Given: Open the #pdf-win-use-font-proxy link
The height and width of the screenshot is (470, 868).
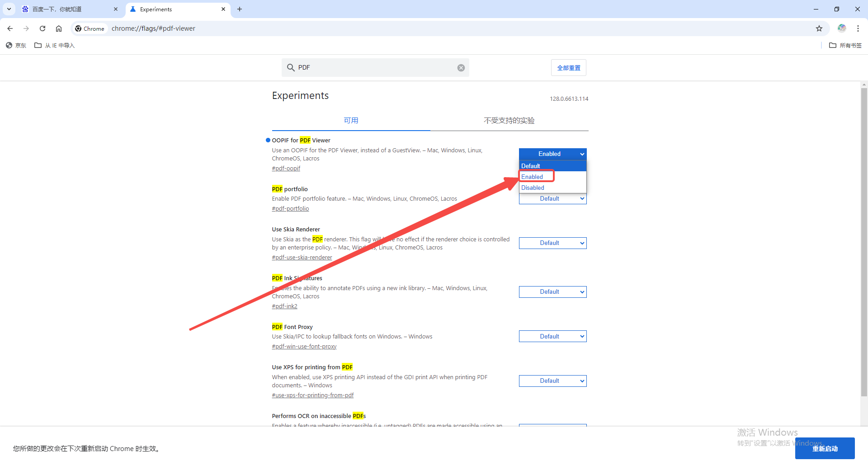Looking at the screenshot, I should coord(304,346).
